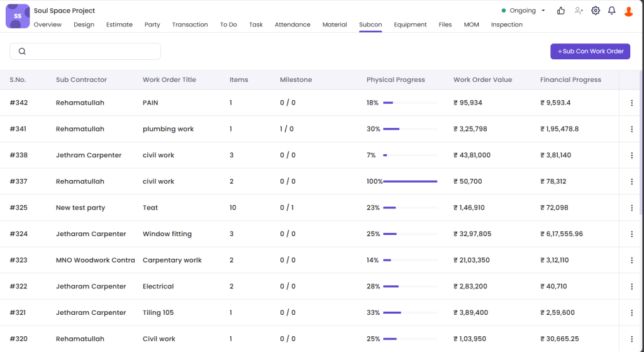
Task: Click the search magnifier icon
Action: (x=23, y=52)
